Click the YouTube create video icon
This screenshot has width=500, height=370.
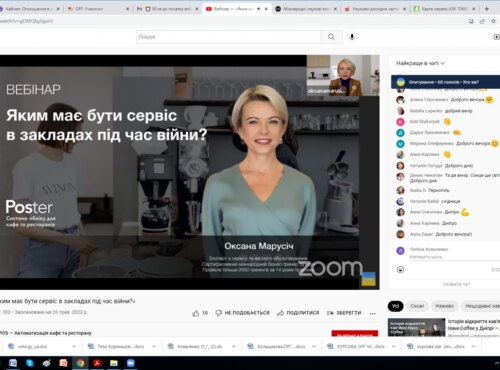[496, 37]
